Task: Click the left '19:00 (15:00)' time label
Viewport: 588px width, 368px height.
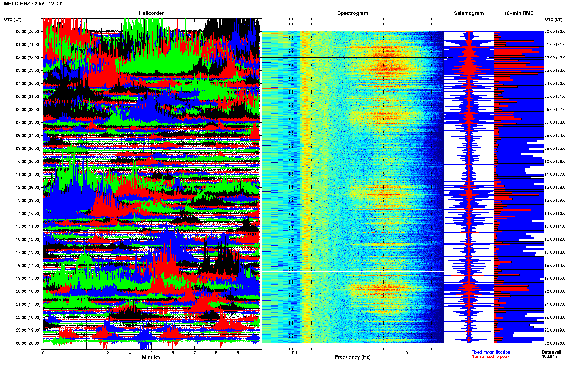Action: (28, 278)
